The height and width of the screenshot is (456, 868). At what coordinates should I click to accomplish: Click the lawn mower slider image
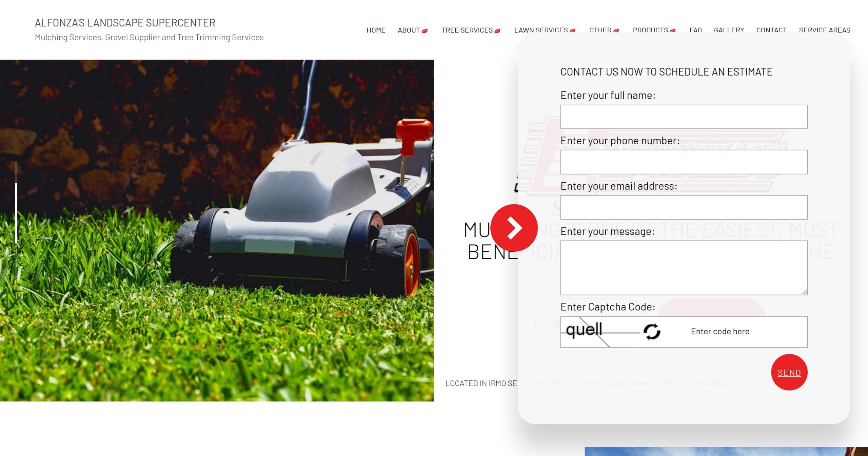point(217,230)
